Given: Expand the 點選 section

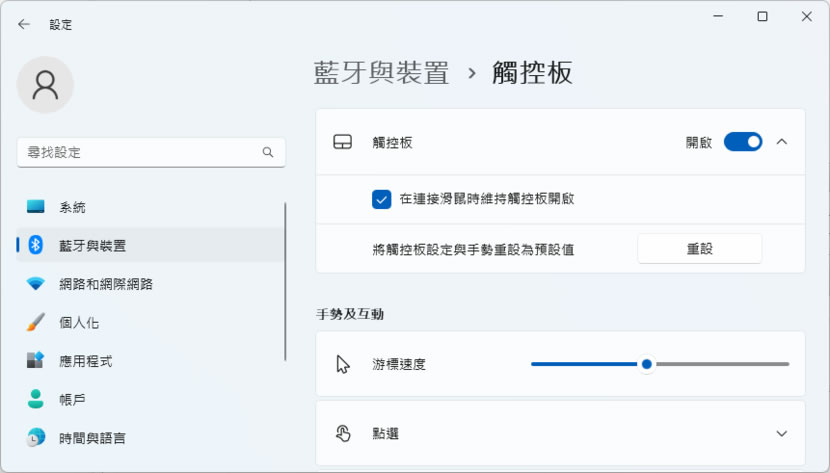Looking at the screenshot, I should [782, 433].
